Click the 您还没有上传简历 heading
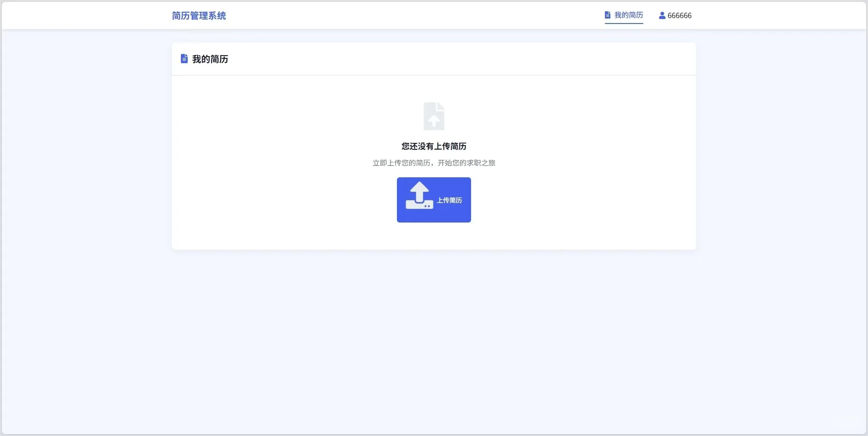This screenshot has height=436, width=868. 434,146
